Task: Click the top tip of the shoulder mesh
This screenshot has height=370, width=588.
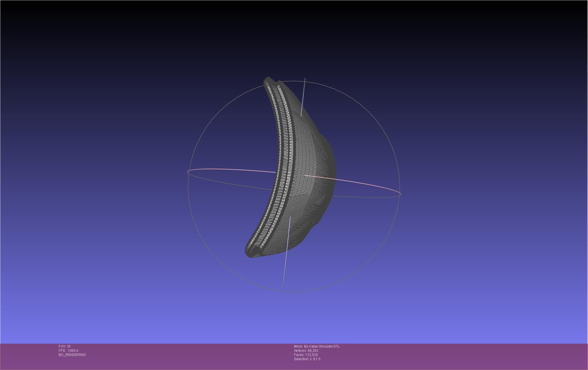Action: click(268, 79)
